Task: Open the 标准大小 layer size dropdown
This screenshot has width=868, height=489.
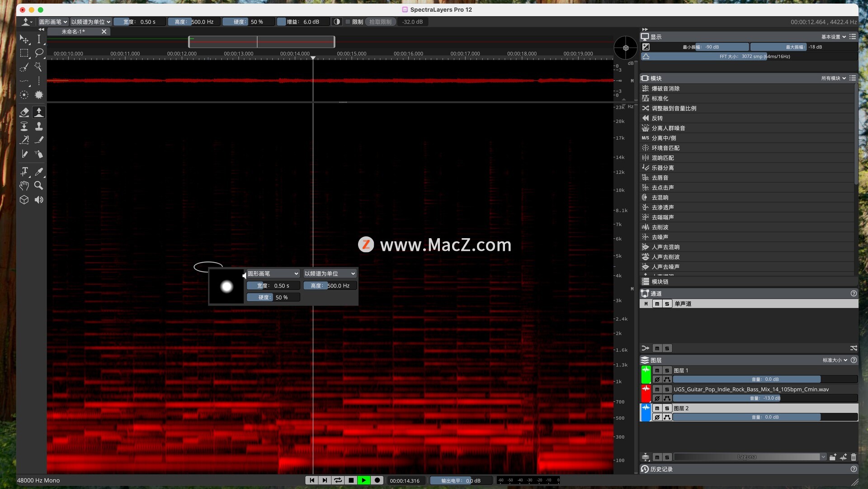Action: (x=835, y=360)
